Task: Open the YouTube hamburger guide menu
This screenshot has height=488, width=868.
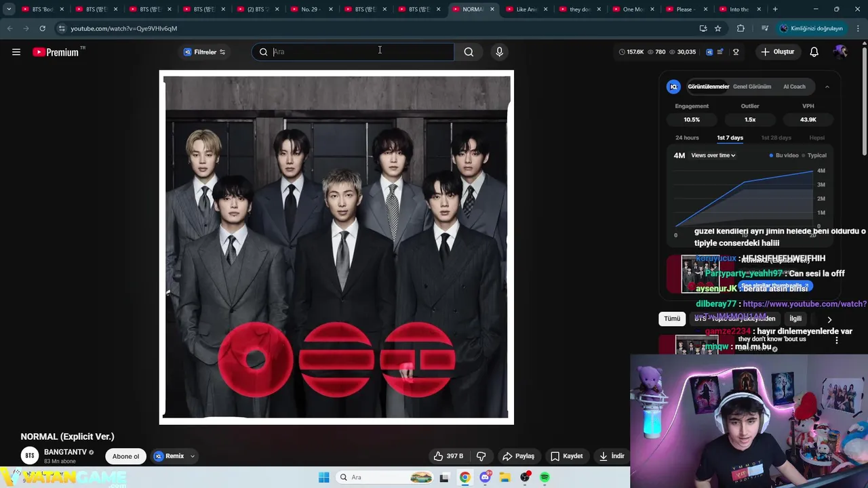Action: tap(16, 52)
